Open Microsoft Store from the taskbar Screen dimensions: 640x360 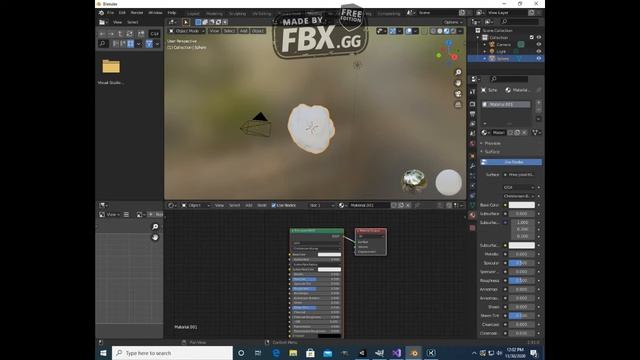pyautogui.click(x=311, y=353)
